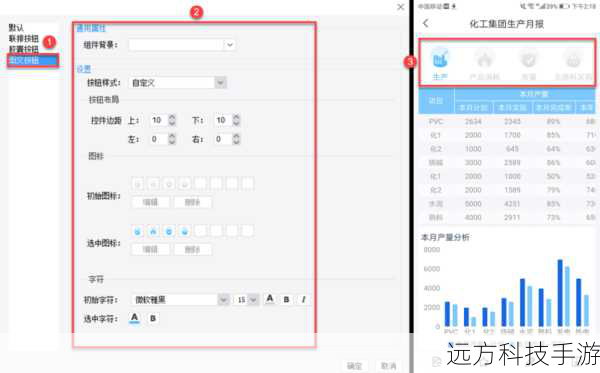600x373 pixels.
Task: Cancel dialog with 取消 button
Action: coord(389,366)
